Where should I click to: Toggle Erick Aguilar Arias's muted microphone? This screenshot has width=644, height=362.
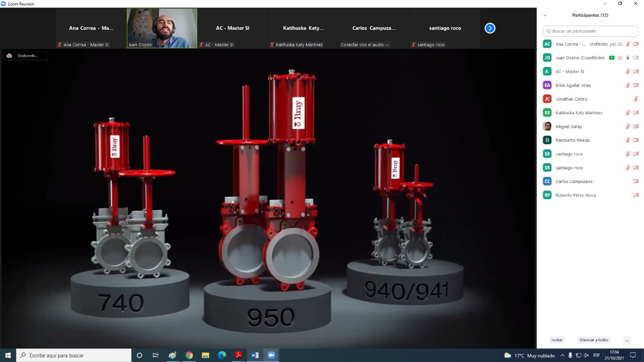click(628, 85)
